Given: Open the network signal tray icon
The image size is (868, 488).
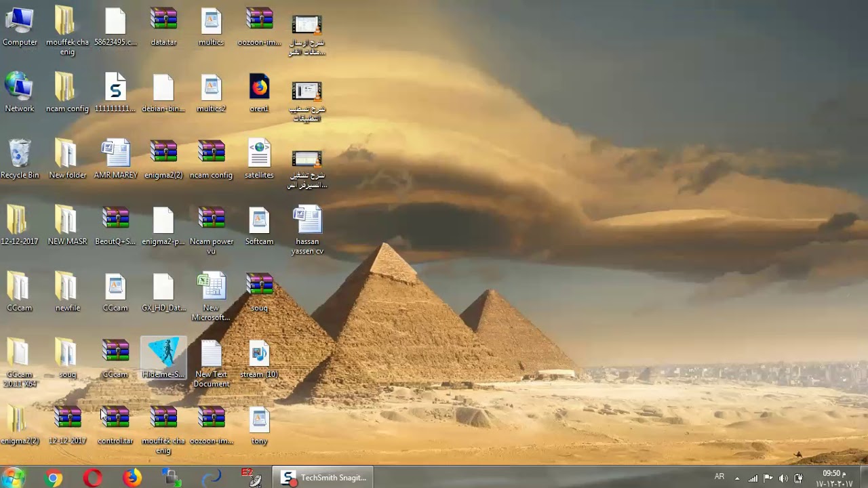Looking at the screenshot, I should pyautogui.click(x=753, y=479).
